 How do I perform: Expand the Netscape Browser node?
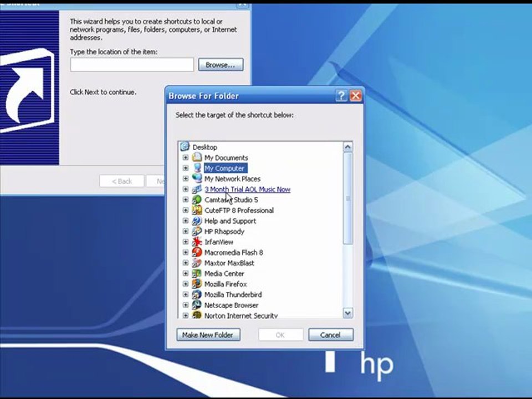pyautogui.click(x=185, y=305)
